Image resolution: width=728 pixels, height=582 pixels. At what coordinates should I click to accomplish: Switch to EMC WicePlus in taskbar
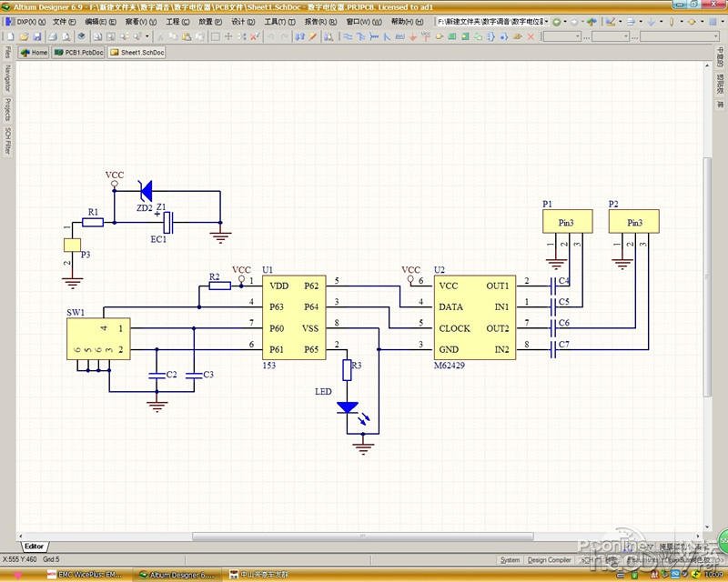[90, 575]
